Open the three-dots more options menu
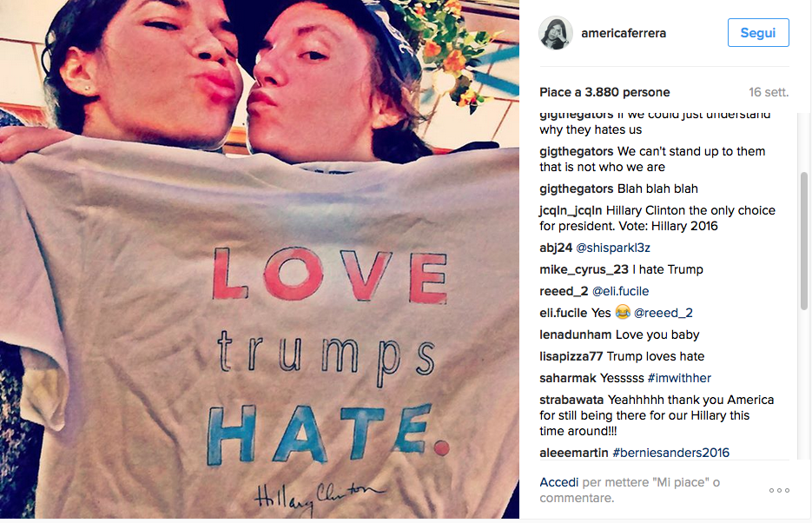The height and width of the screenshot is (523, 812). click(x=779, y=490)
